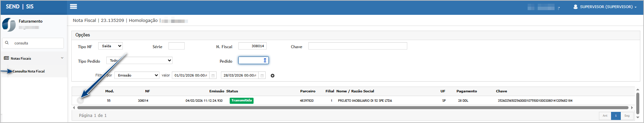Click the horizontal scroll left arrow
The image size is (644, 123).
[x=74, y=108]
